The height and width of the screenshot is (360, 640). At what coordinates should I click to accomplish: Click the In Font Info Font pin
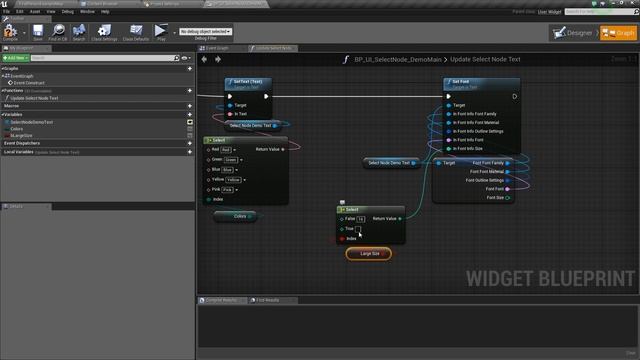[x=449, y=140]
